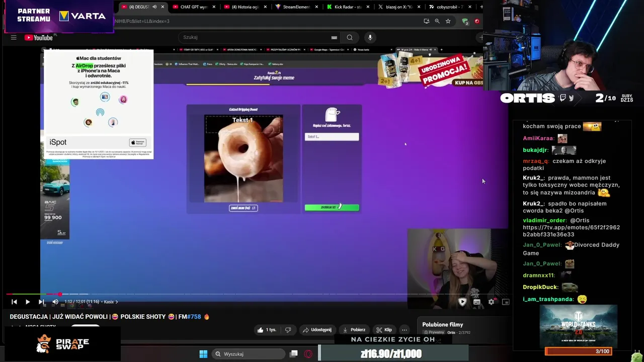This screenshot has width=644, height=362.
Task: Switch to the Kick Radar tab
Action: click(x=348, y=7)
